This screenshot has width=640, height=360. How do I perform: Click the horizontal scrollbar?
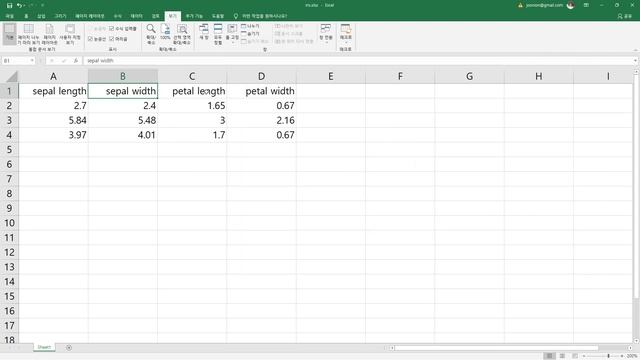pyautogui.click(x=496, y=348)
